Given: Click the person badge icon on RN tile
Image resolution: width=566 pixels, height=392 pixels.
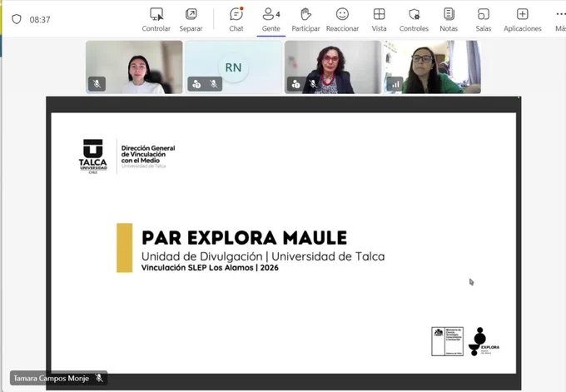Looking at the screenshot, I should pos(196,84).
